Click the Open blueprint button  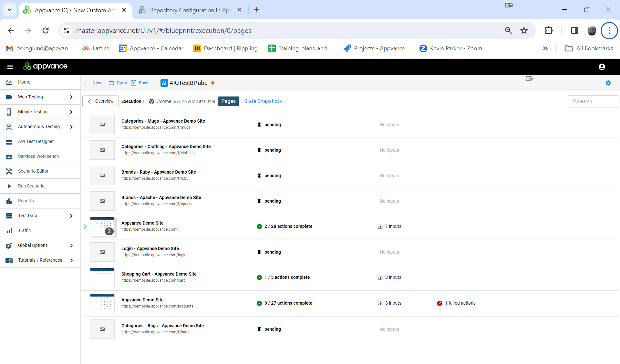pos(118,83)
